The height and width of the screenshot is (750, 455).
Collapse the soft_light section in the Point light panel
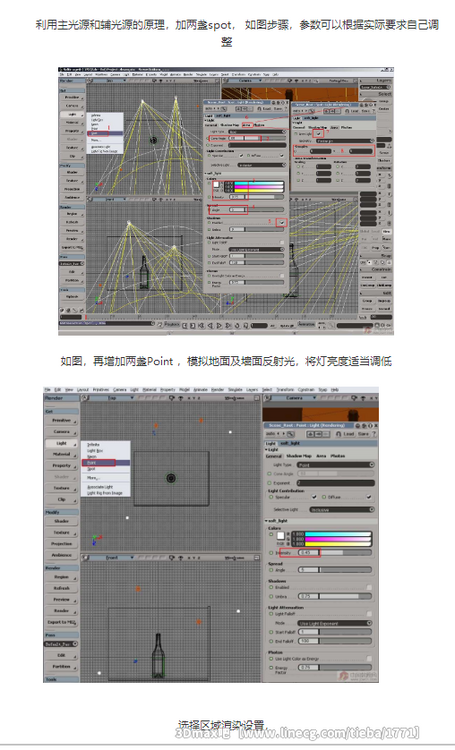266,521
